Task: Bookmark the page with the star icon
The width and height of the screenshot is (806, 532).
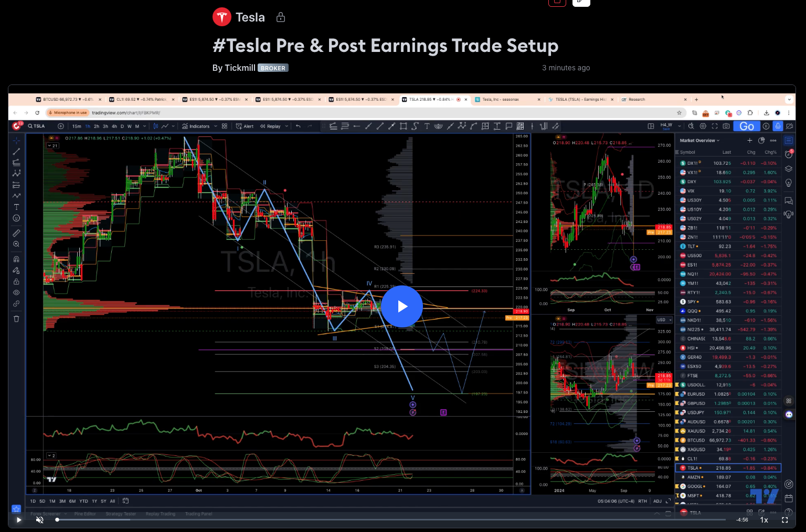Action: [679, 113]
